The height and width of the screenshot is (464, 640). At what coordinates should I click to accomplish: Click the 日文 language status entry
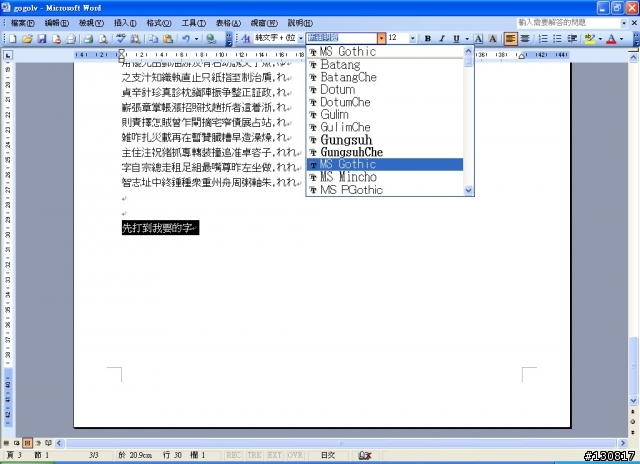328,455
